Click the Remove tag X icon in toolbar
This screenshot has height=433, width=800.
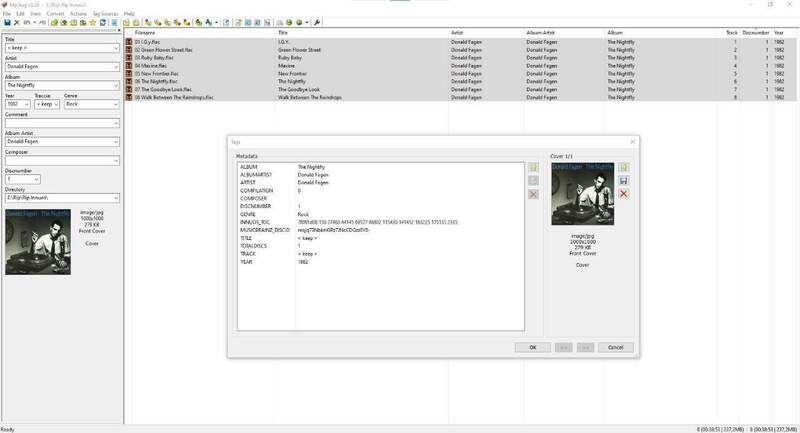pos(17,21)
